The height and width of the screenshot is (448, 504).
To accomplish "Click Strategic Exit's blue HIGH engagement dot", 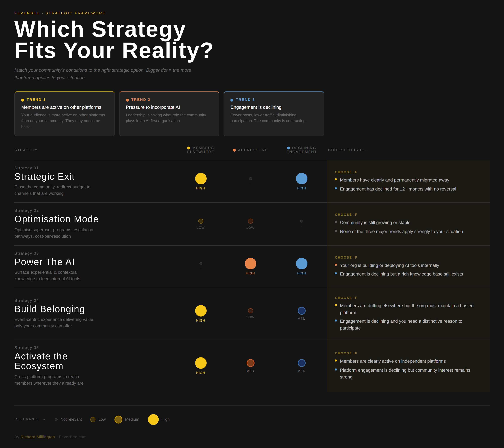I will [301, 179].
